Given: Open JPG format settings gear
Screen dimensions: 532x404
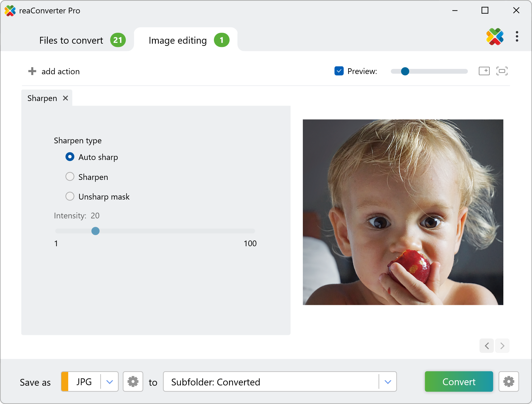Looking at the screenshot, I should 133,382.
